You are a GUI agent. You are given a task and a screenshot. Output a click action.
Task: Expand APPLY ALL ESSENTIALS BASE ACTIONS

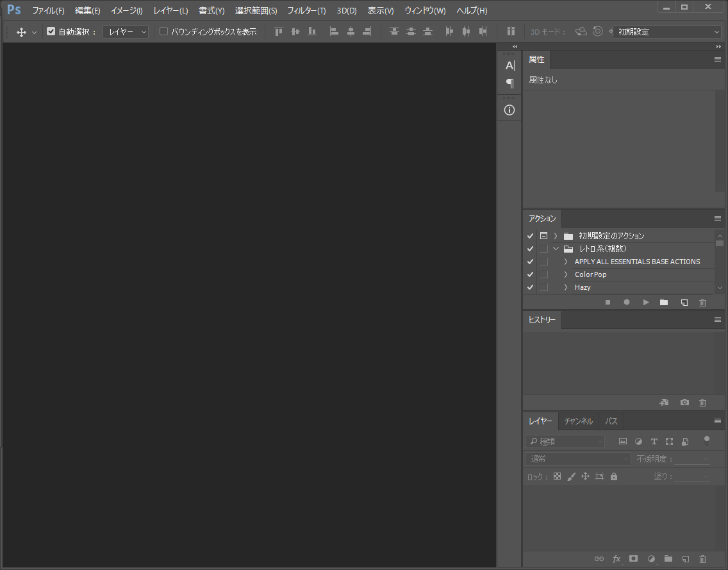565,262
